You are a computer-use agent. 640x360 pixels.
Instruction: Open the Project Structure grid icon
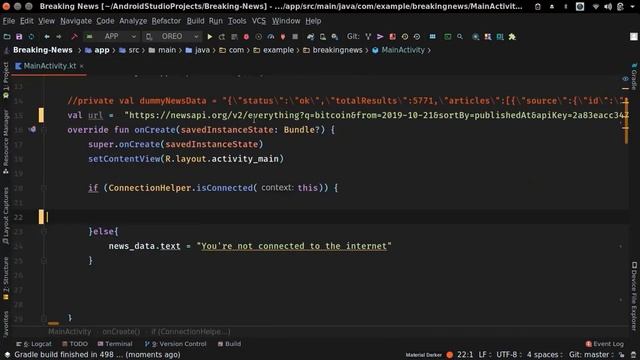coord(432,37)
